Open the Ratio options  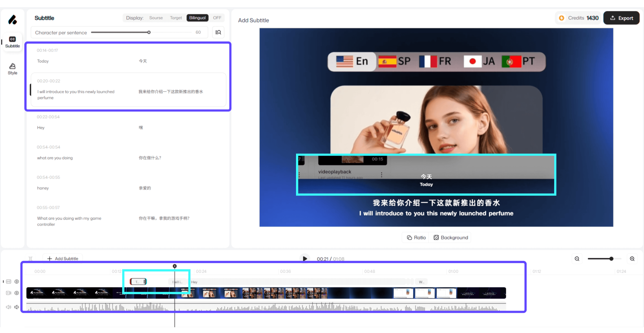(x=416, y=238)
